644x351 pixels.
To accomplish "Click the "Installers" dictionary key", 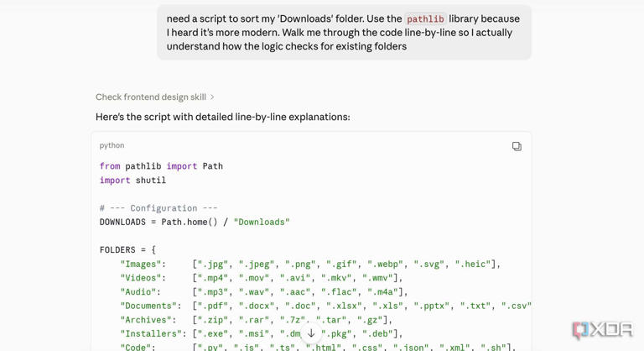I will tap(150, 333).
